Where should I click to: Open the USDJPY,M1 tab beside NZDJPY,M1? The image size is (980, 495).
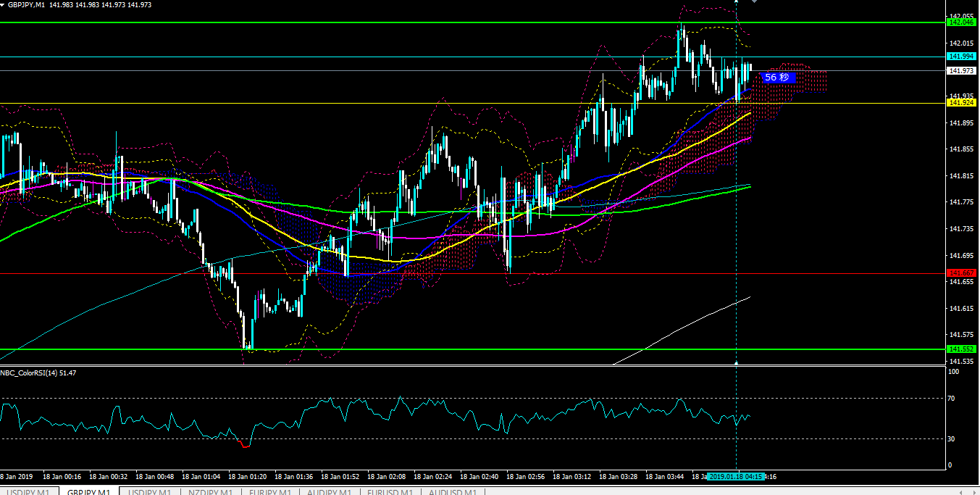[x=148, y=491]
